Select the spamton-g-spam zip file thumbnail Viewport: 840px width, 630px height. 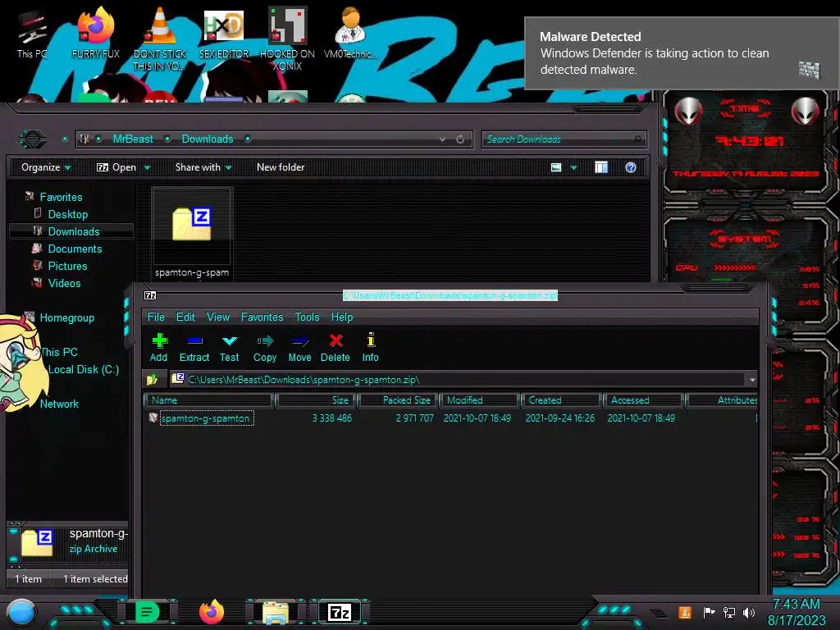pyautogui.click(x=192, y=232)
